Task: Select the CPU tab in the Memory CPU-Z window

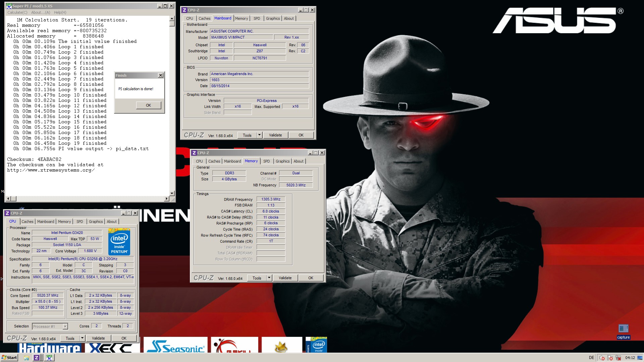Action: point(199,161)
